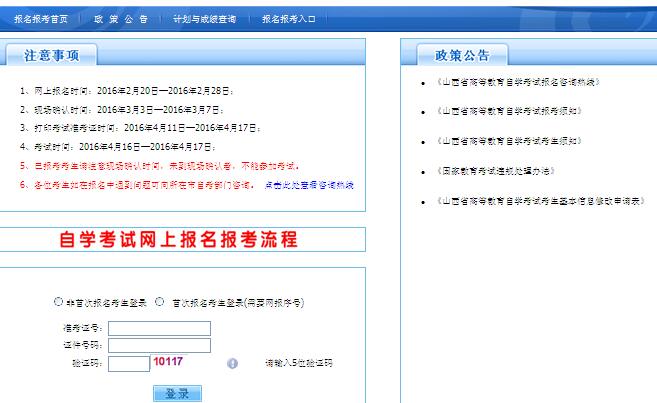
Task: Open 《山西省高等教育自学考试报名咨询热线》 link
Action: pyautogui.click(x=518, y=82)
